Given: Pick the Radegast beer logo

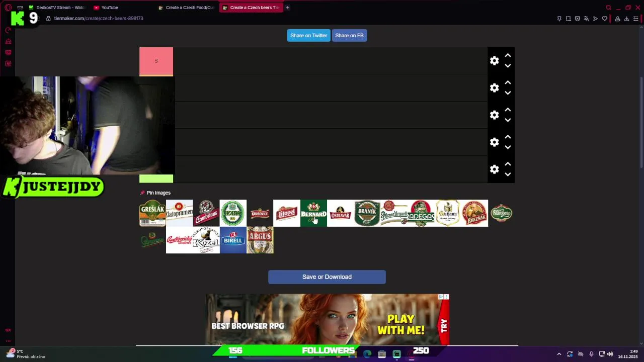Looking at the screenshot, I should (x=421, y=213).
